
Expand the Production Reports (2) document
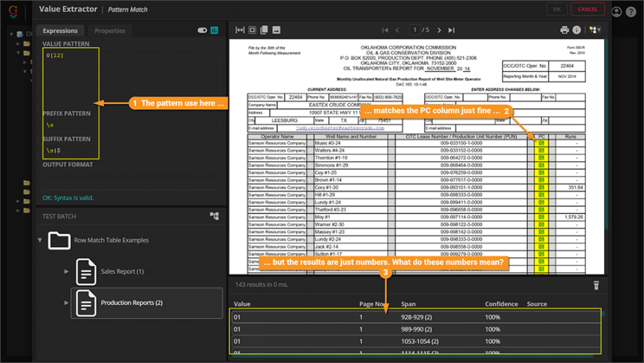coord(67,303)
